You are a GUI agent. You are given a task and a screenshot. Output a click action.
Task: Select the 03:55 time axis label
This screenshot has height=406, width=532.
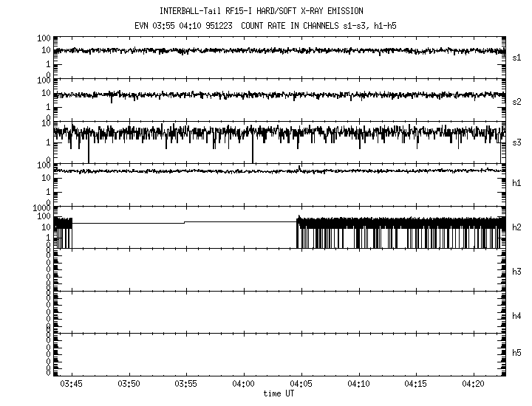coord(185,385)
